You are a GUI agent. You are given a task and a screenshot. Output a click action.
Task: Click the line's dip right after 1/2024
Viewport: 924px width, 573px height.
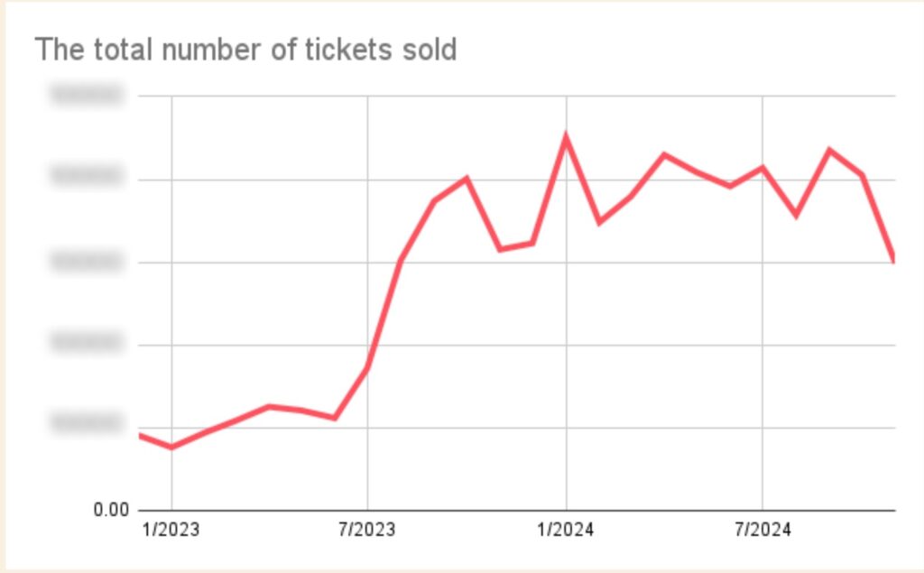pyautogui.click(x=598, y=222)
